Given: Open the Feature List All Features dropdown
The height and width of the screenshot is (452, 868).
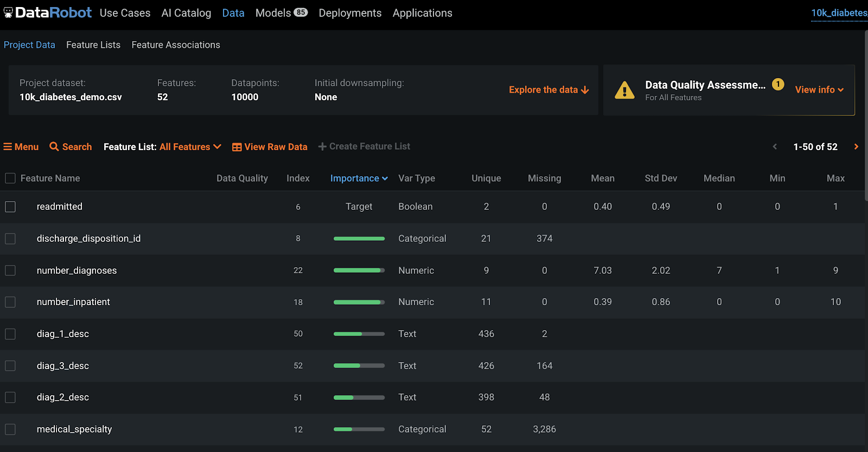Looking at the screenshot, I should [x=190, y=147].
